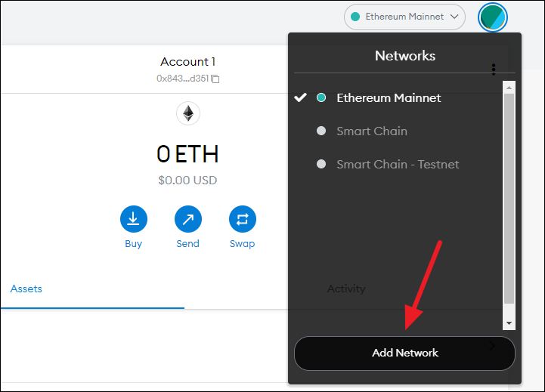Open the account avatar menu
The image size is (545, 392).
(493, 17)
